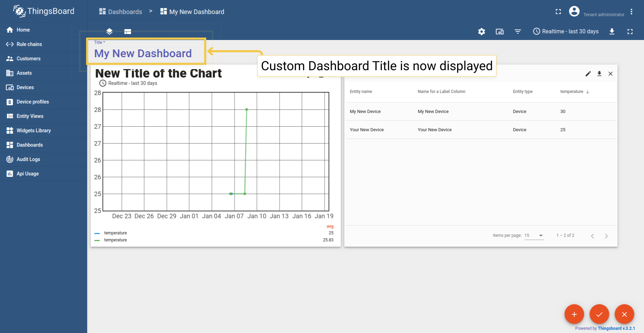
Task: Edit table widget with pencil icon
Action: point(588,74)
